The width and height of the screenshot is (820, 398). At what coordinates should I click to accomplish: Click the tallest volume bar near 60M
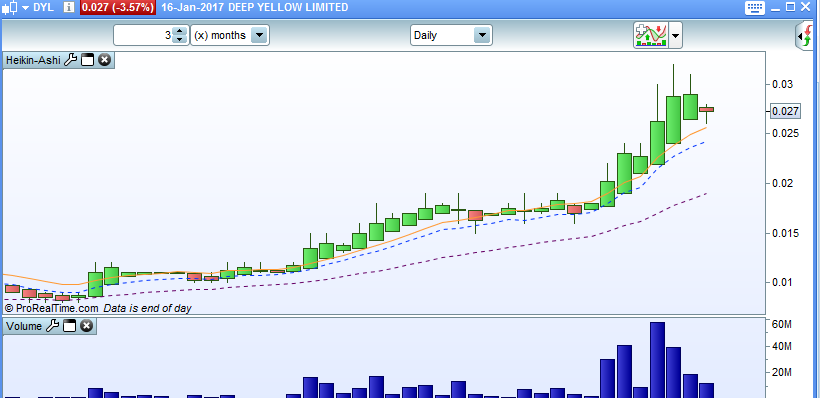pyautogui.click(x=657, y=360)
